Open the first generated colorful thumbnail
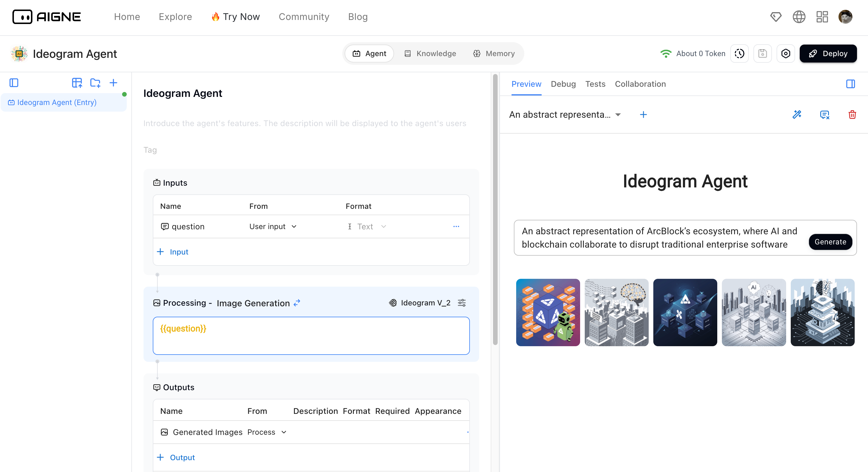The width and height of the screenshot is (868, 472). pyautogui.click(x=548, y=312)
